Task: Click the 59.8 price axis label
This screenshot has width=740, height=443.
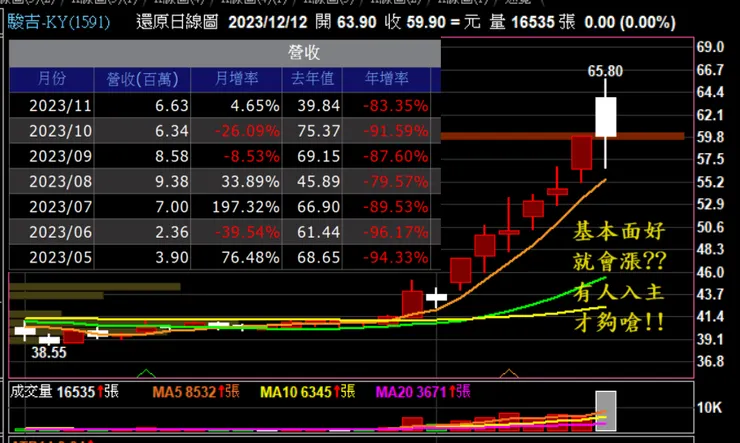Action: click(x=710, y=137)
